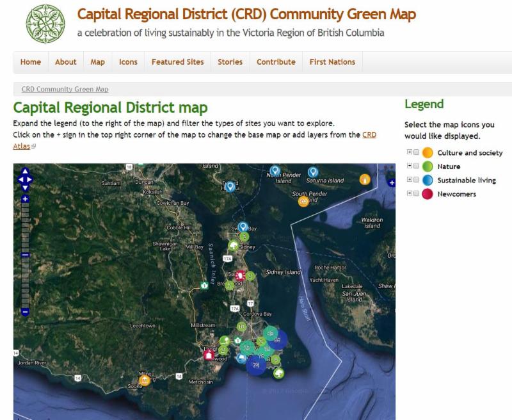Open the Featured Sites menu item

(x=177, y=62)
